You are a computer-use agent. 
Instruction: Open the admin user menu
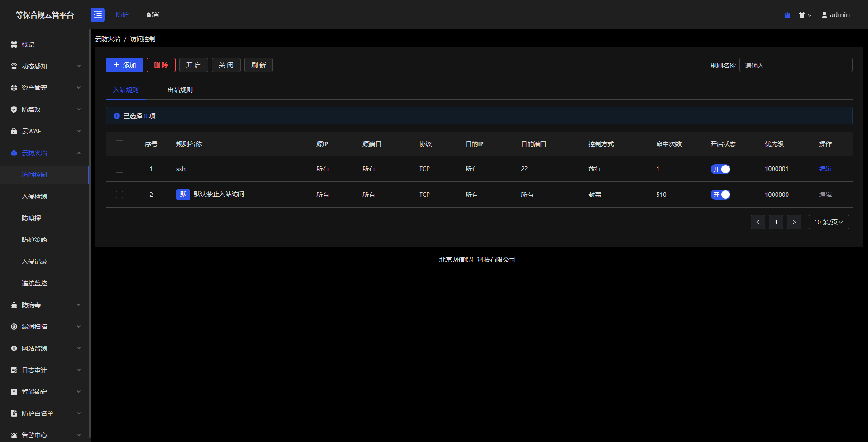click(836, 15)
